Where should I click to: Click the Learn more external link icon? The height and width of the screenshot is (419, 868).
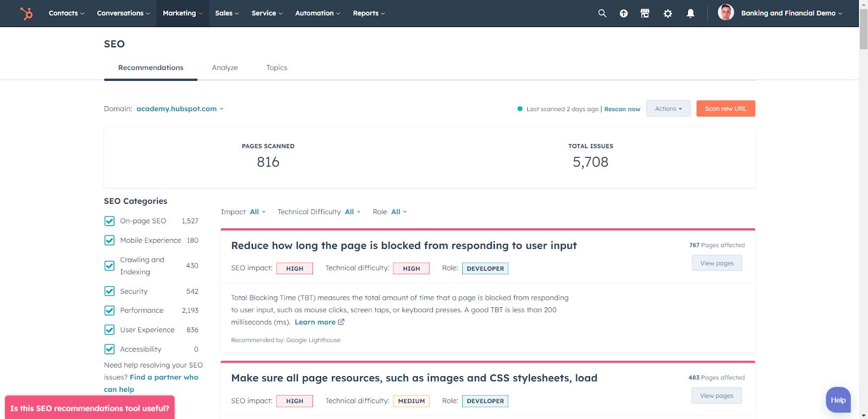tap(341, 322)
